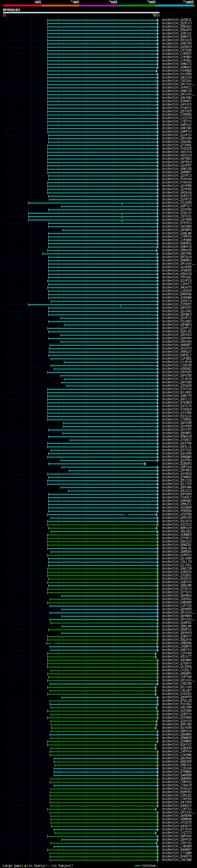Open hit UniRef100_A9PI59
The height and width of the screenshot is (868, 197).
click(176, 43)
